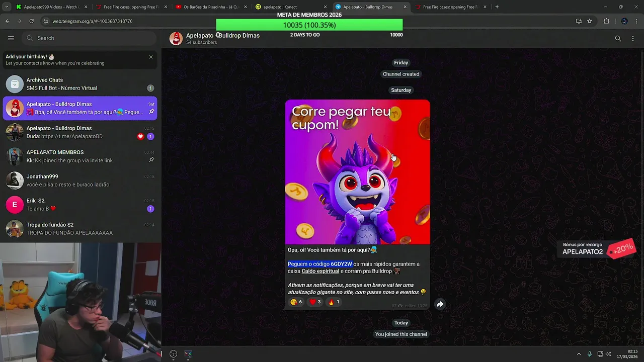644x362 pixels.
Task: Click the Erik S2 avatar letter E
Action: coord(15,205)
